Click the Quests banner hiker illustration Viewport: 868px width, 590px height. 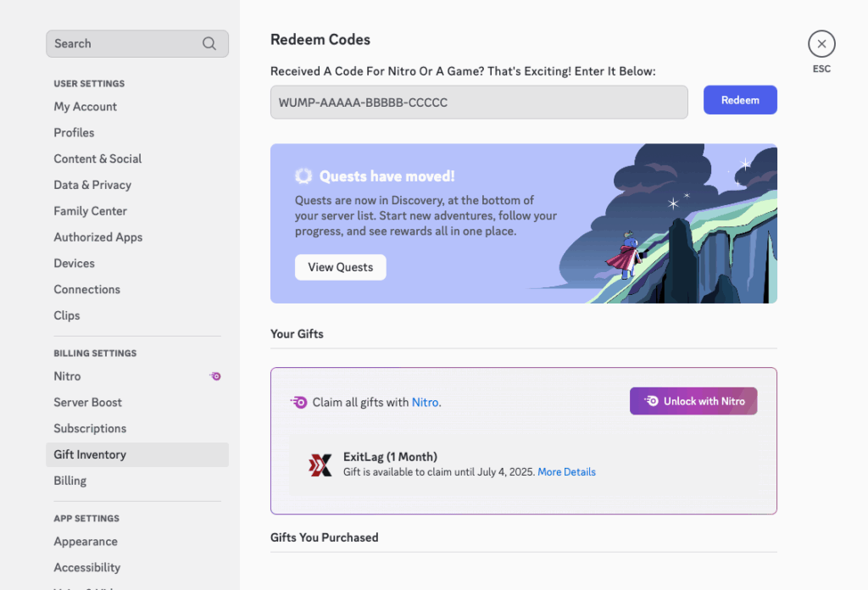point(626,256)
